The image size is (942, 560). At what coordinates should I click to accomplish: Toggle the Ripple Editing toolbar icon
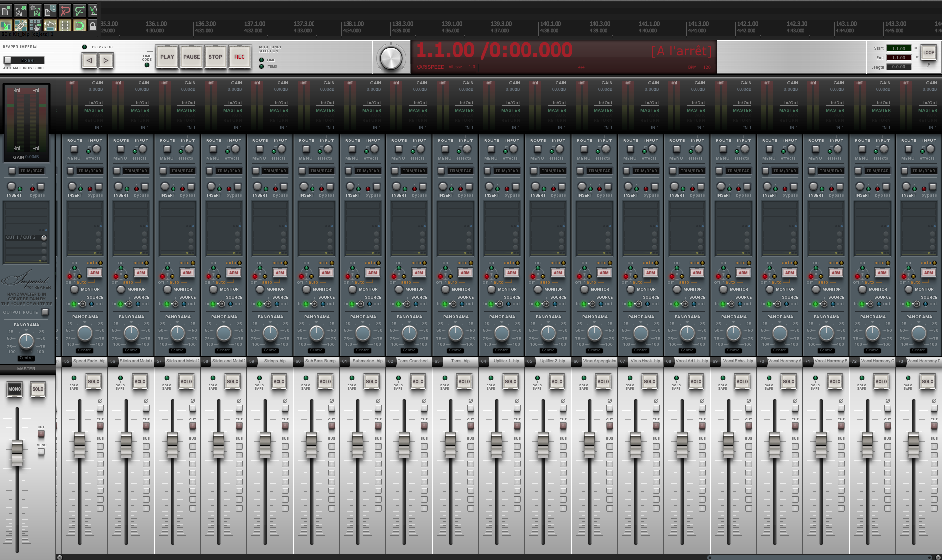[35, 25]
